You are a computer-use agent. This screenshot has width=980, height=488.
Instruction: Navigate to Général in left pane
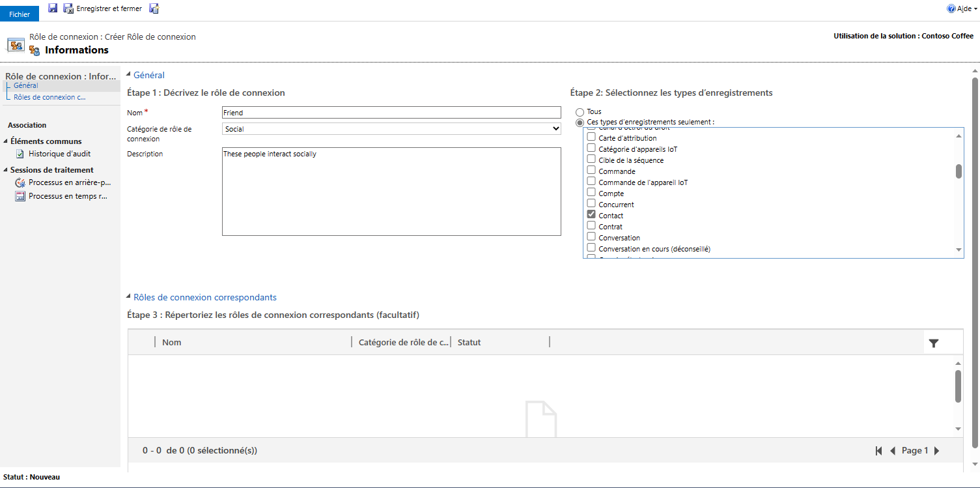26,85
